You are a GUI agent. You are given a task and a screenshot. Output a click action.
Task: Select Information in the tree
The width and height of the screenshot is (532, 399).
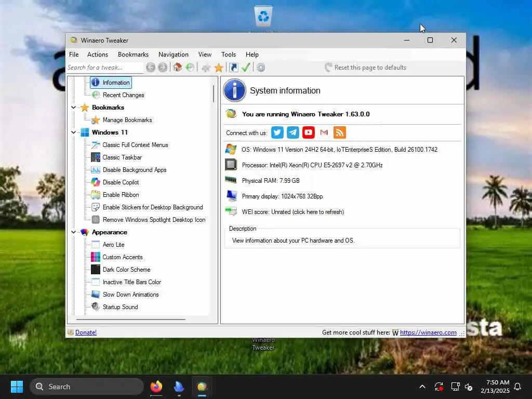(111, 83)
